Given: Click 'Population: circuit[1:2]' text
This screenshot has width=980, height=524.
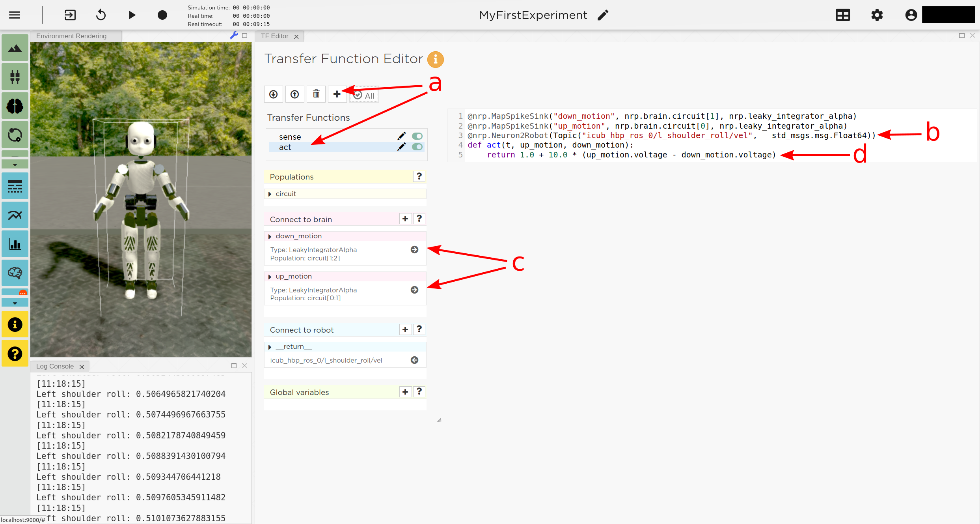Looking at the screenshot, I should coord(305,258).
